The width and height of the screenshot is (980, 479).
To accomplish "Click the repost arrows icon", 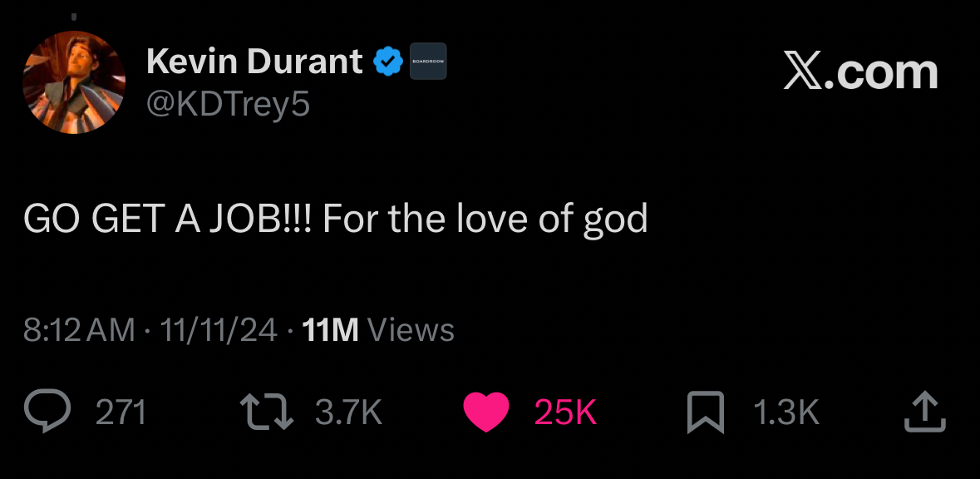I will (x=266, y=412).
